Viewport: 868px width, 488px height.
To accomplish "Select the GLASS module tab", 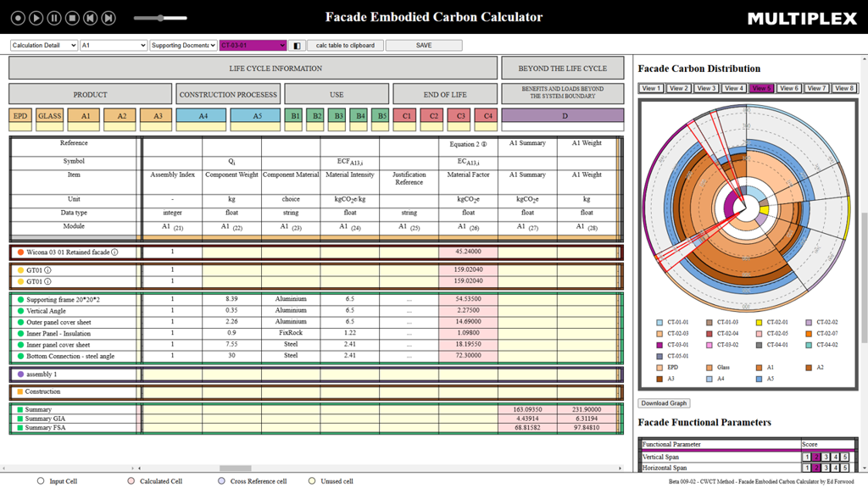I will (50, 116).
